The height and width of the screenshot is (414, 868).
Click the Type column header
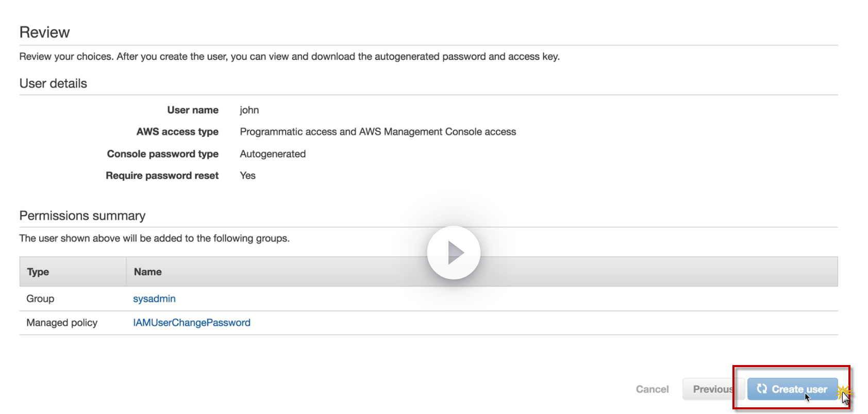[x=38, y=272]
